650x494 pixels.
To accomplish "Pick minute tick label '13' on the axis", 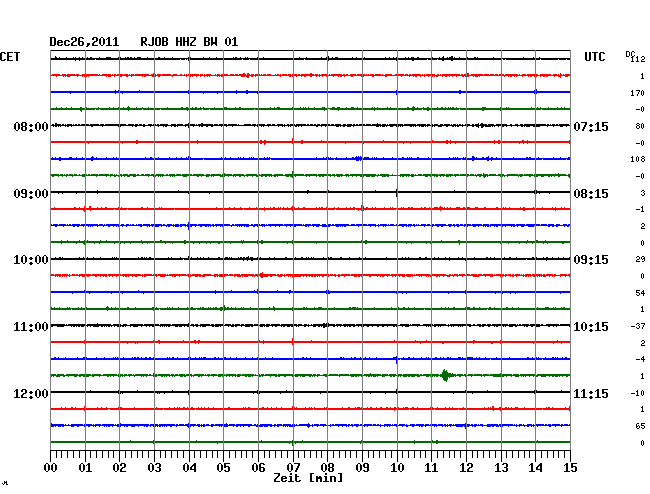I will click(501, 467).
